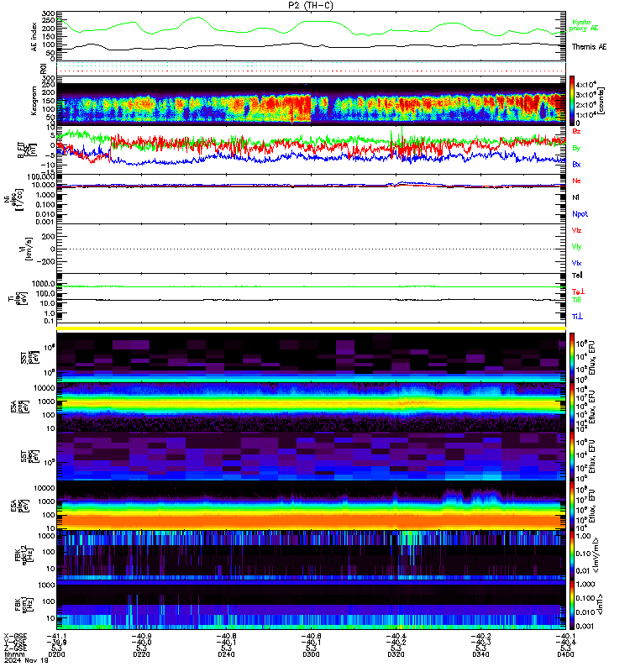Image resolution: width=630 pixels, height=672 pixels.
Task: Click inside the FBK scm1 spectrogram panel
Action: (311, 605)
